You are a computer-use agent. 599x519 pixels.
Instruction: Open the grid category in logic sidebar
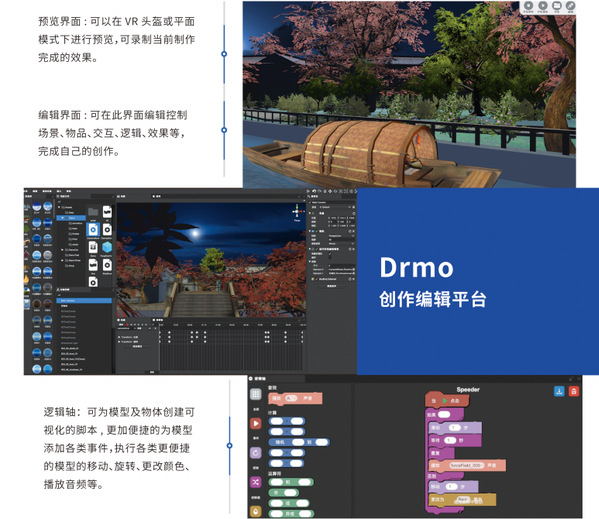256,395
